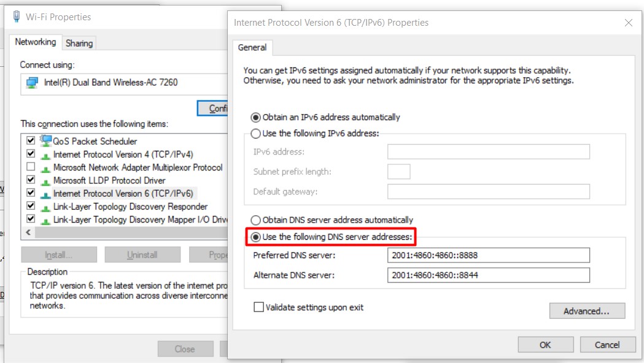Select Internet Protocol Version 6 (TCP/IPv6) row

tap(123, 194)
